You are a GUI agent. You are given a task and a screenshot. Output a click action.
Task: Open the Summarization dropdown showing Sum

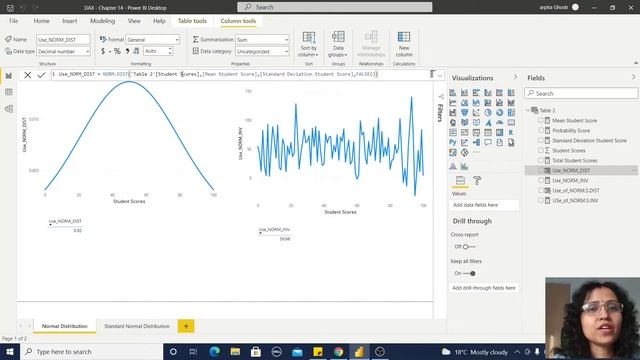pyautogui.click(x=262, y=40)
